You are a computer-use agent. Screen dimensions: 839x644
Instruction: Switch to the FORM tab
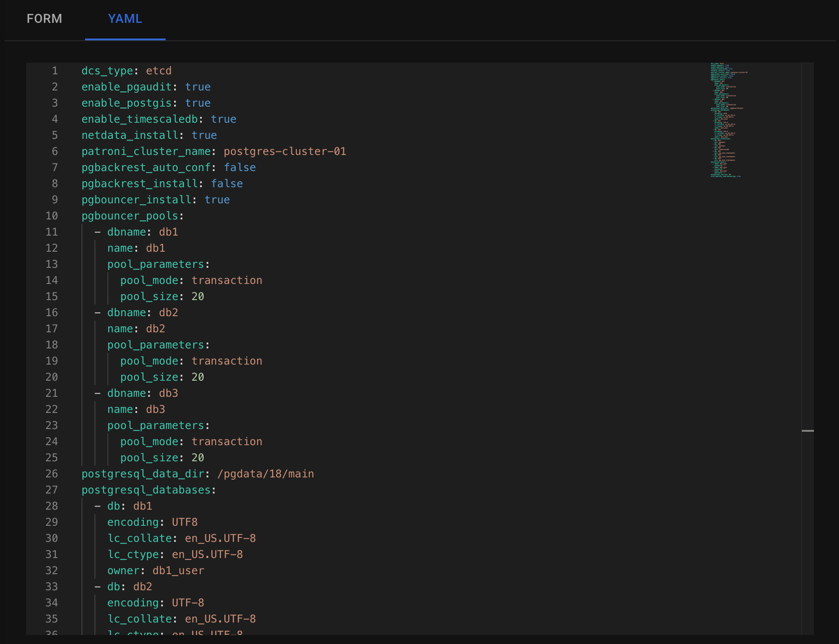coord(44,19)
